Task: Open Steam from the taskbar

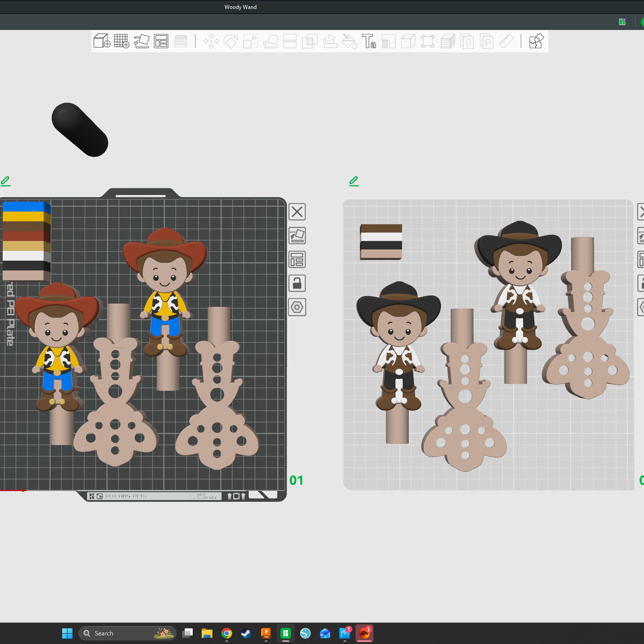Action: click(x=246, y=633)
